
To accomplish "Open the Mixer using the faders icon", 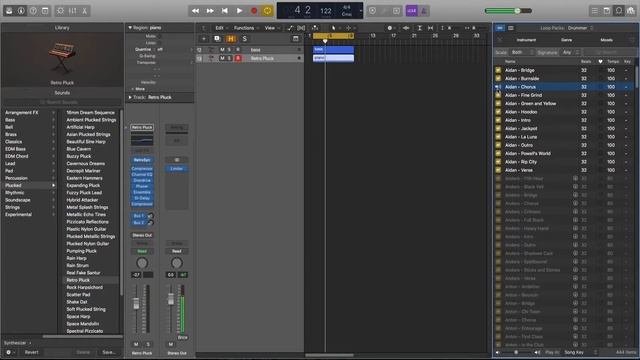I will (72, 11).
